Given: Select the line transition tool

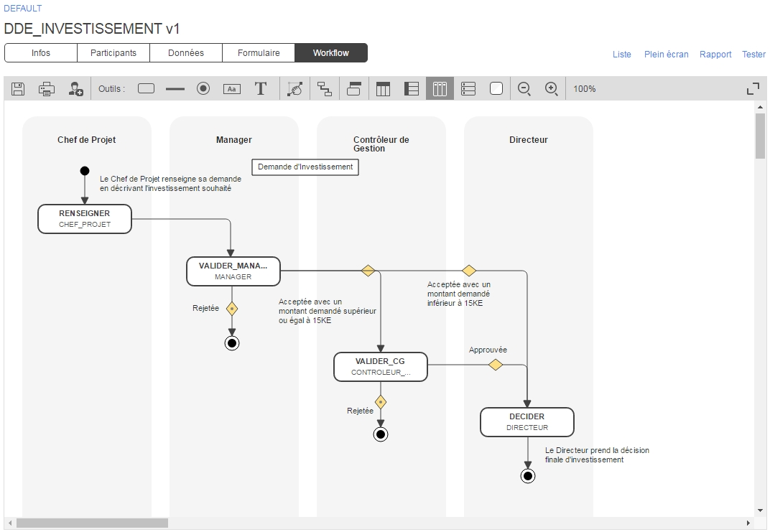Looking at the screenshot, I should point(175,89).
